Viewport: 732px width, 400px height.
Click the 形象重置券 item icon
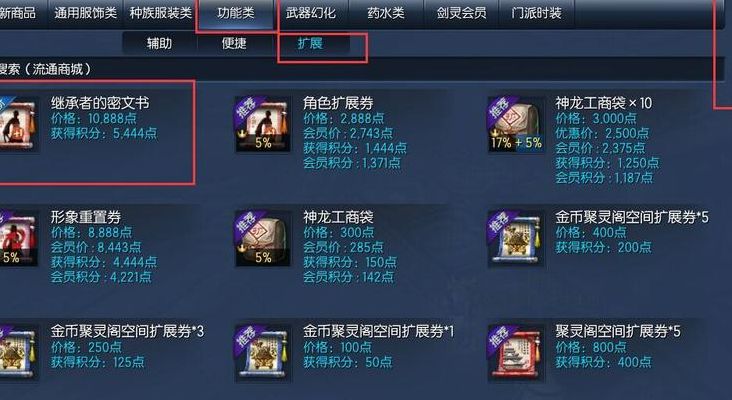point(18,239)
